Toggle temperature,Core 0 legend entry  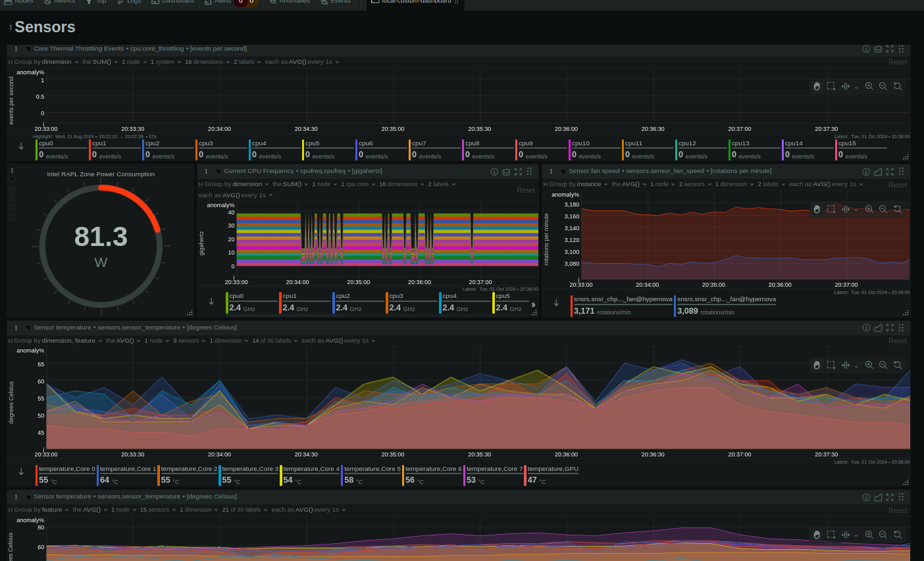[x=66, y=475]
